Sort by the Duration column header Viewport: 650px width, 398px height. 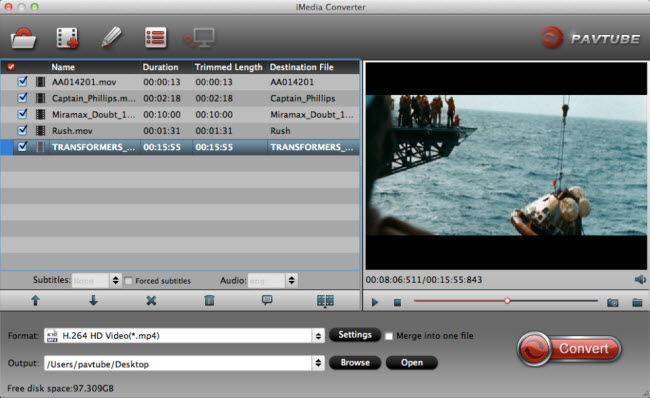click(160, 67)
